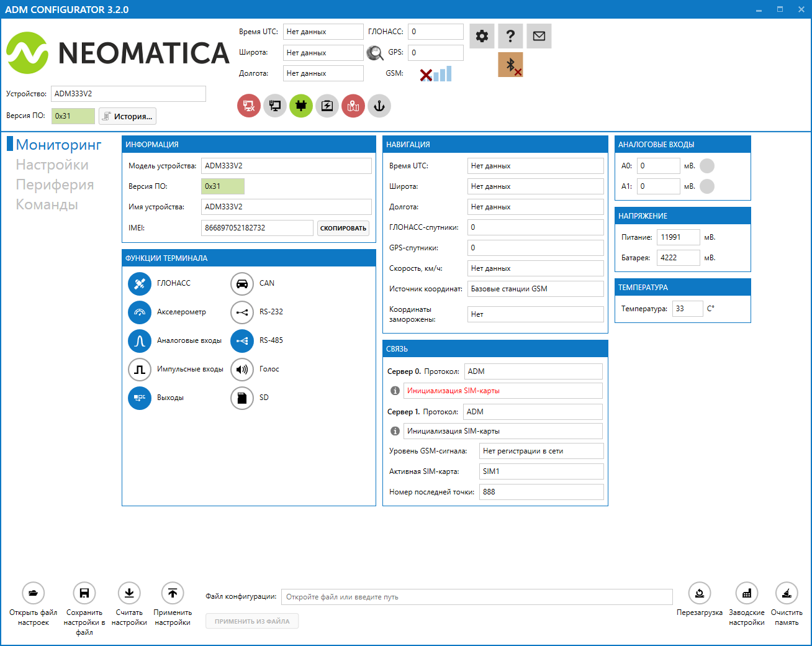Click the Аналоговые входы wave icon
812x646 pixels.
(x=140, y=340)
